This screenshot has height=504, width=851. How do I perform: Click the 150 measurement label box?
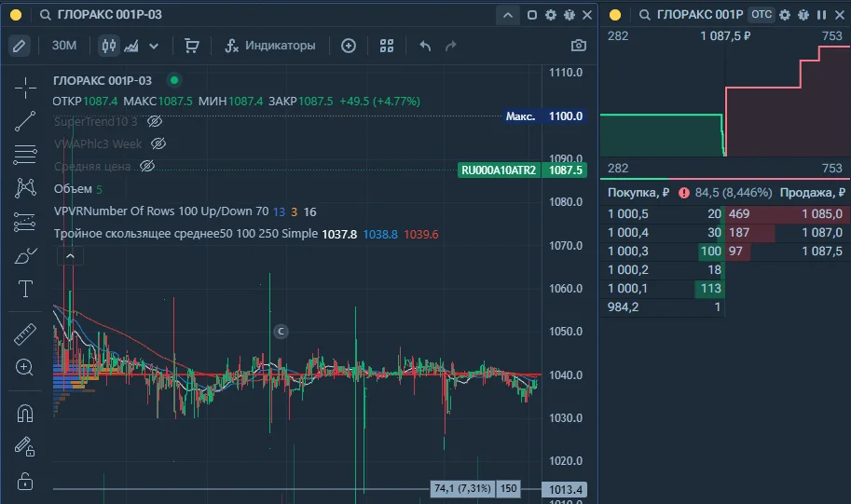point(509,488)
